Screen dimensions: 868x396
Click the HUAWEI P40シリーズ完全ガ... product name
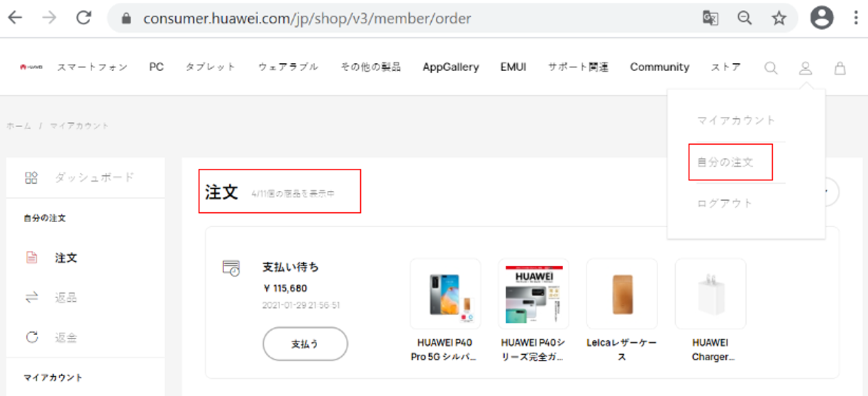(x=533, y=350)
